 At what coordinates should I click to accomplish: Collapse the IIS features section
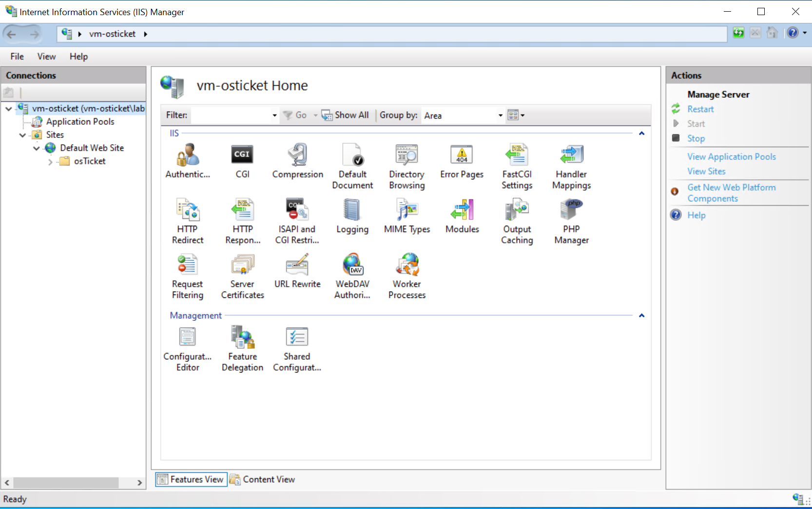point(641,133)
